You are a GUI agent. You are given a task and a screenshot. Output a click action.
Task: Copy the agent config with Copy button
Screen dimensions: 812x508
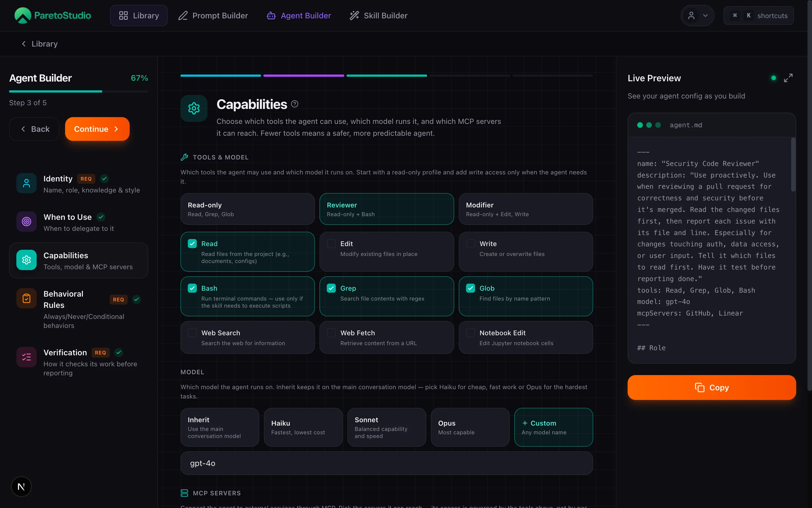[712, 387]
